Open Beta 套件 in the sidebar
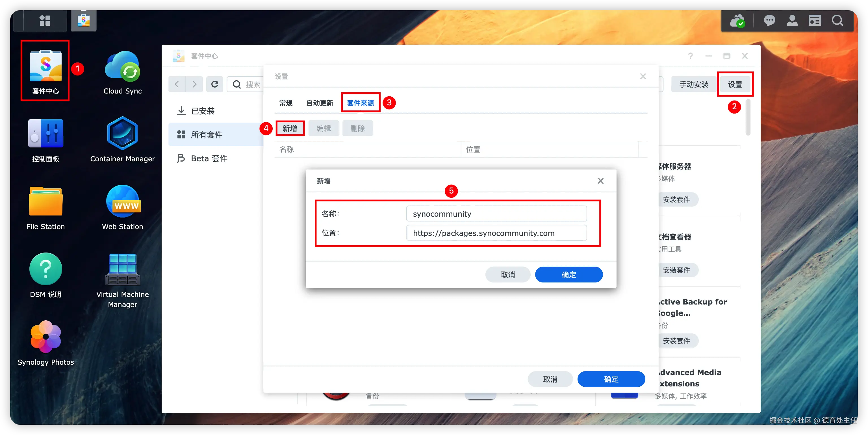Viewport: 868px width, 435px height. click(209, 158)
